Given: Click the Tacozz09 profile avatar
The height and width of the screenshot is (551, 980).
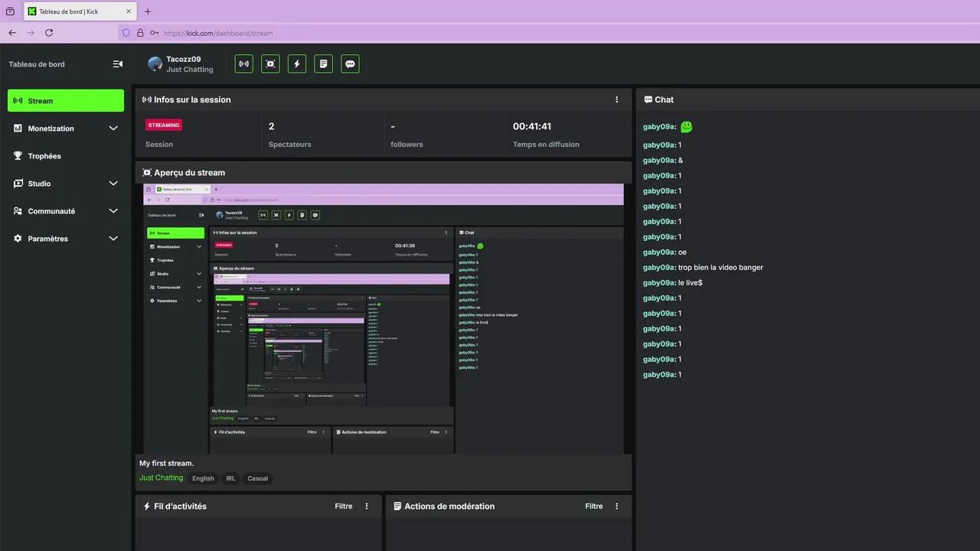Looking at the screenshot, I should (155, 64).
